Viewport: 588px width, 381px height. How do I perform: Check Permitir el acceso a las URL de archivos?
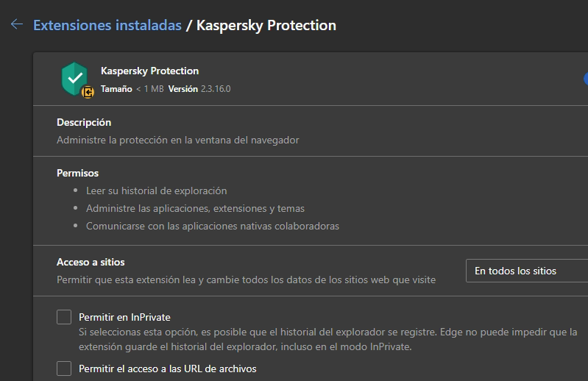[64, 368]
